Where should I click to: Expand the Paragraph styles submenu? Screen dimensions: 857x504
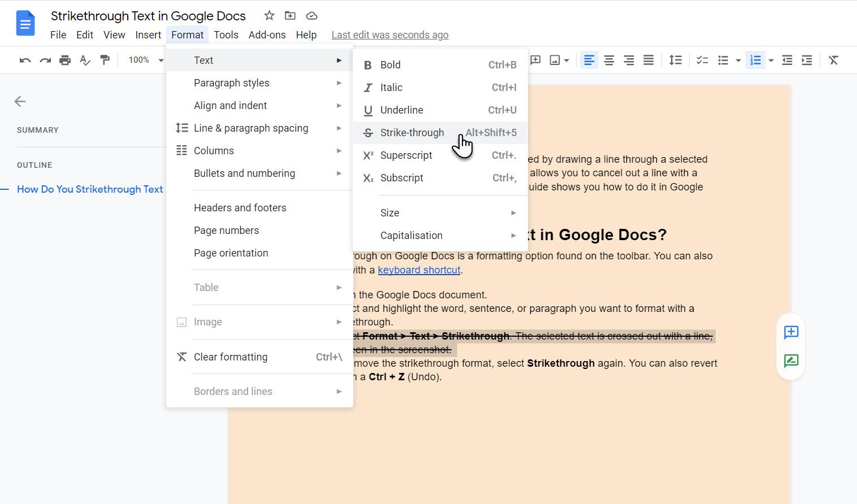coord(232,82)
